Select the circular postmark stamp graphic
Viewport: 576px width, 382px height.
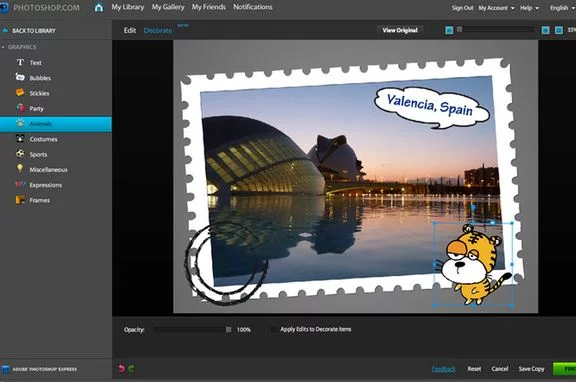pos(226,263)
